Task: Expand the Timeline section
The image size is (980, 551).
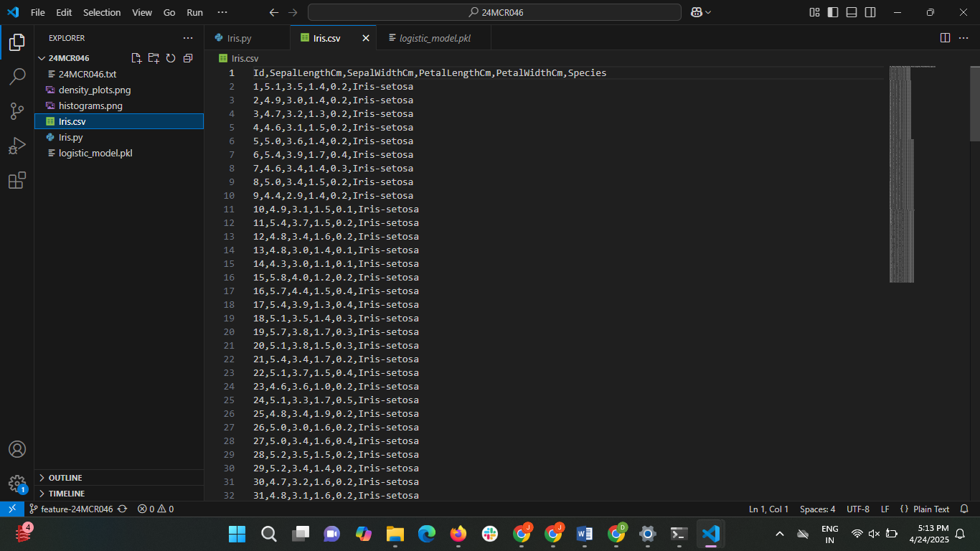Action: click(119, 494)
